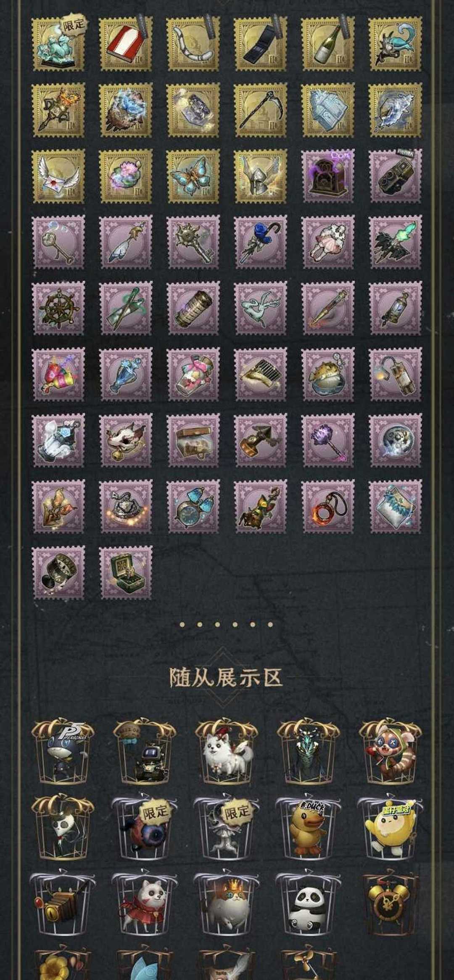The width and height of the screenshot is (454, 980).
Task: Click the black scythe gold stamp
Action: pyautogui.click(x=261, y=110)
